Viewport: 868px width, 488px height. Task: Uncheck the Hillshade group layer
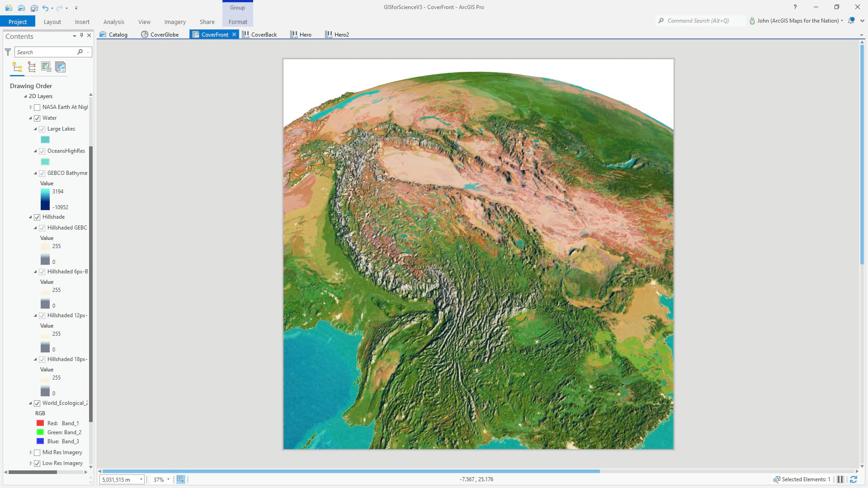[x=37, y=217]
